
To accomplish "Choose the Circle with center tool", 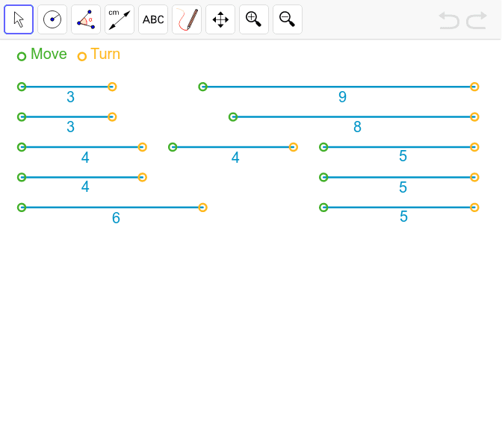I will click(52, 19).
